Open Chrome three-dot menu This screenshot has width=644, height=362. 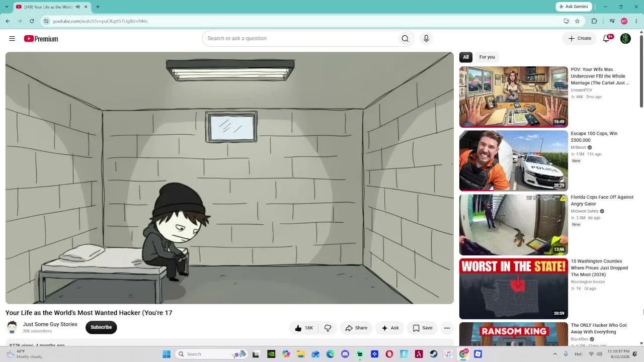click(636, 21)
